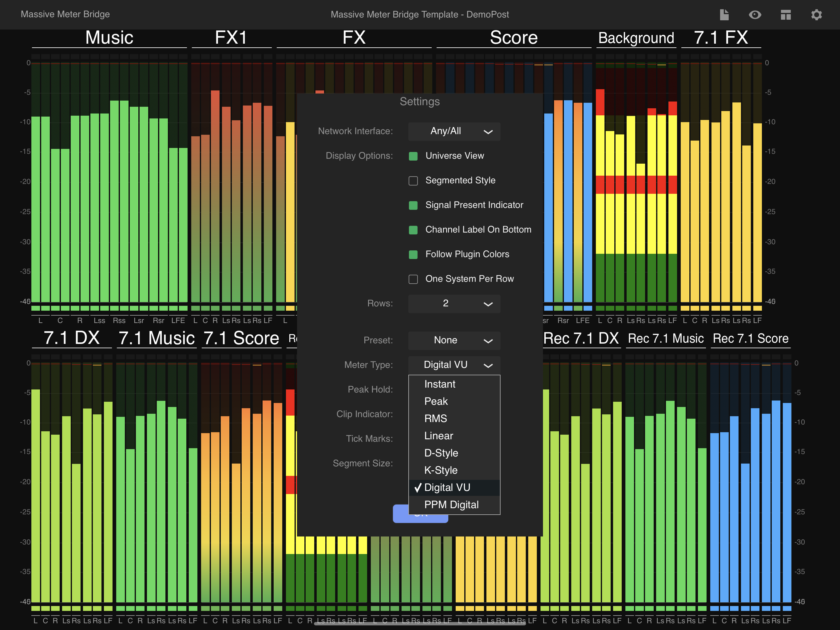Click the Music group Lsr channel label

point(139,320)
